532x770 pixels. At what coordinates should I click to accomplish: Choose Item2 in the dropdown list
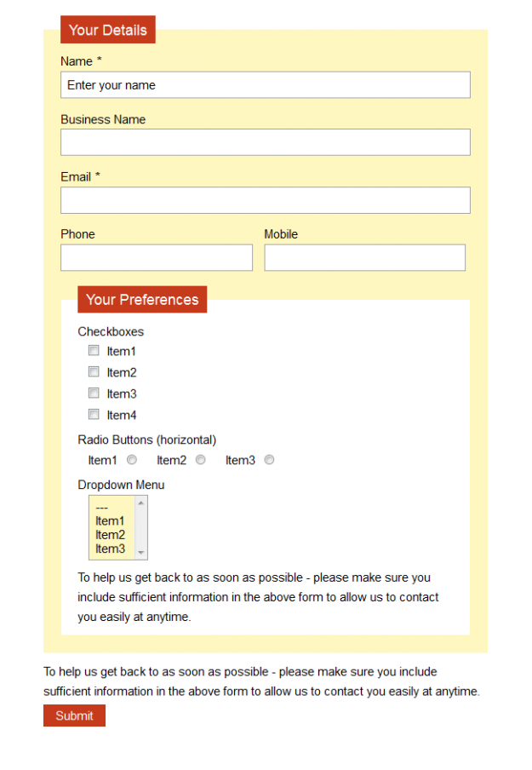coord(111,535)
